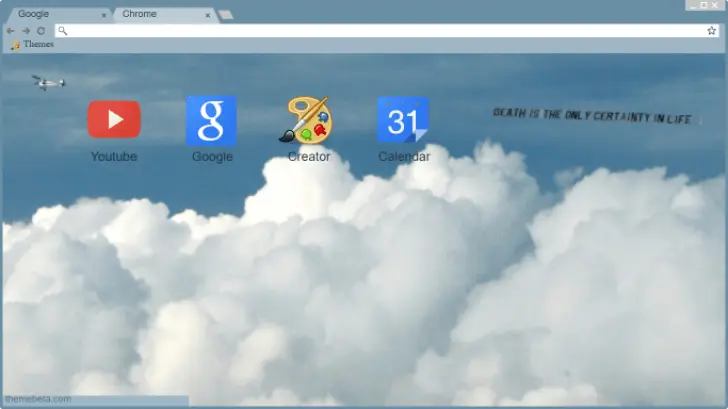Image resolution: width=728 pixels, height=409 pixels.
Task: Click the browser forward arrow
Action: pyautogui.click(x=26, y=31)
